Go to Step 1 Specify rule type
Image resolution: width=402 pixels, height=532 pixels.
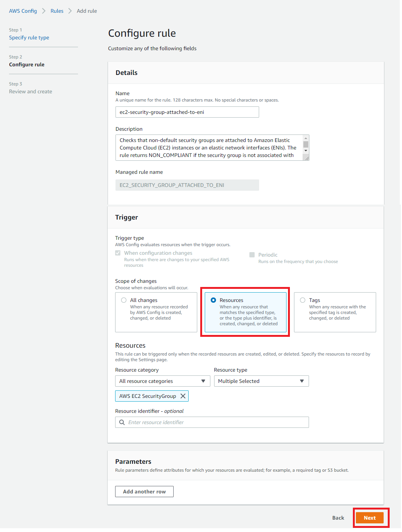tap(29, 37)
